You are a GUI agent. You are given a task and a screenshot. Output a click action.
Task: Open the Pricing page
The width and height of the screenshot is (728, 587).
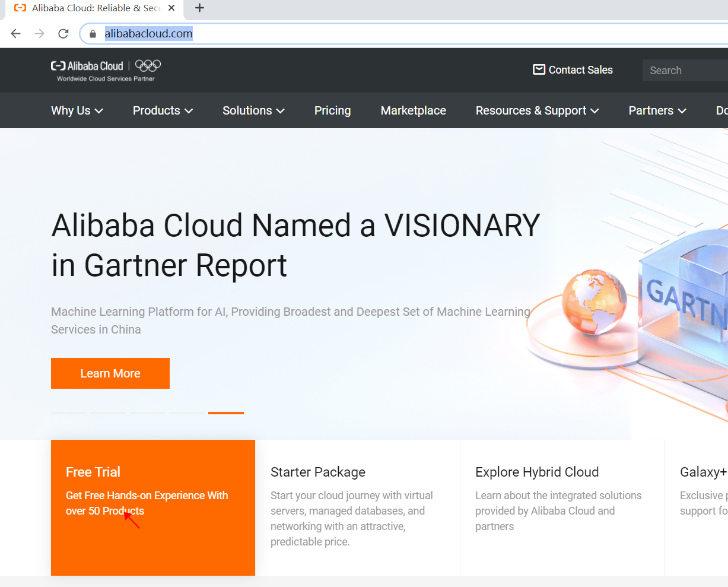(x=332, y=110)
